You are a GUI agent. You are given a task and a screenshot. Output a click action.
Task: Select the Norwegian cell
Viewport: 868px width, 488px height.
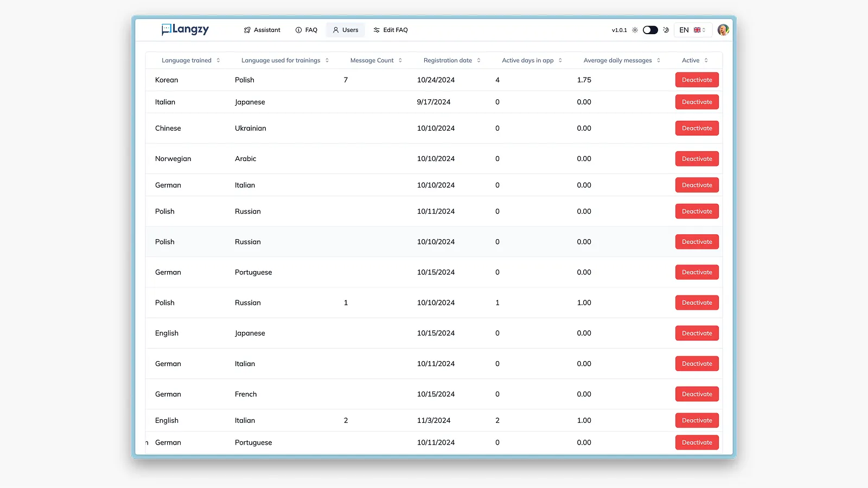click(173, 159)
